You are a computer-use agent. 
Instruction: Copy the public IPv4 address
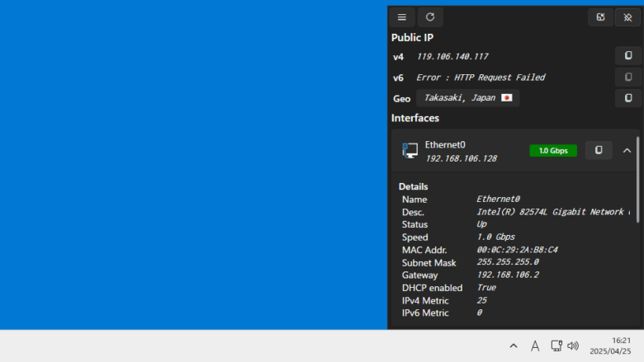628,56
